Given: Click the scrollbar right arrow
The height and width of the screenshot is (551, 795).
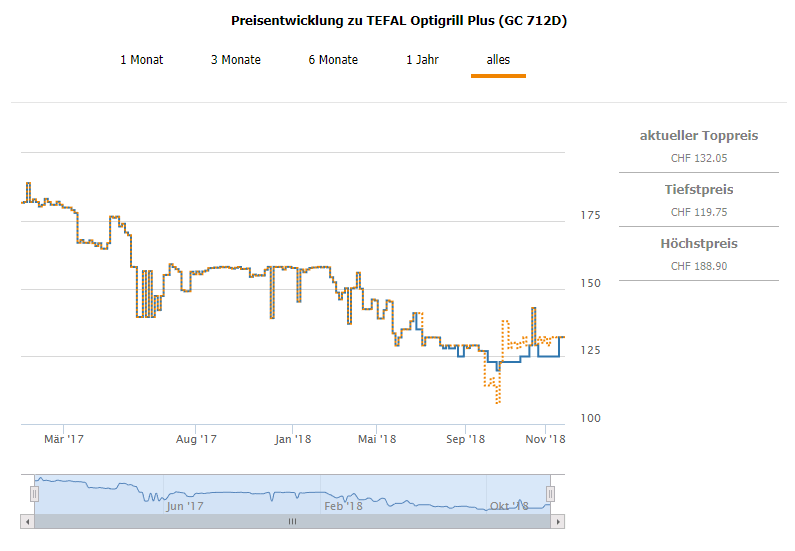Looking at the screenshot, I should point(559,521).
